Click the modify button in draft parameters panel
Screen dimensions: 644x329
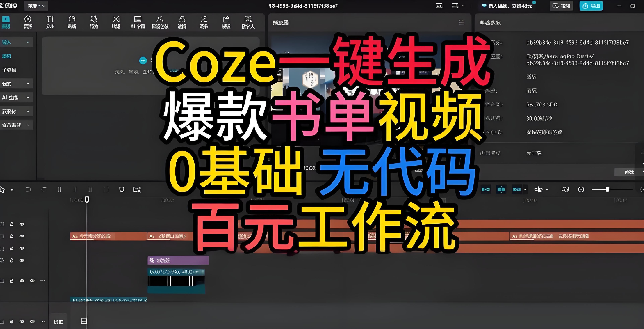(629, 172)
